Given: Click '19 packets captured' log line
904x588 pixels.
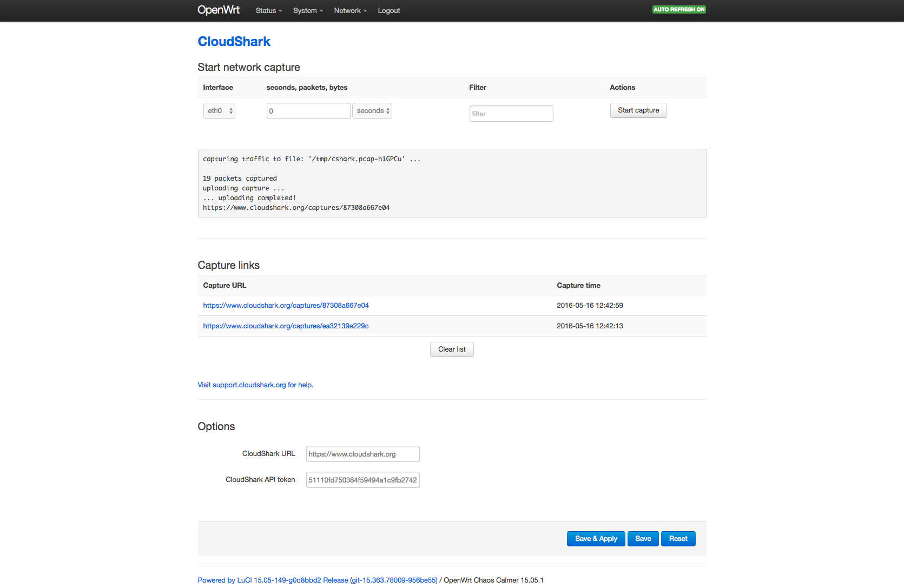Looking at the screenshot, I should [240, 179].
